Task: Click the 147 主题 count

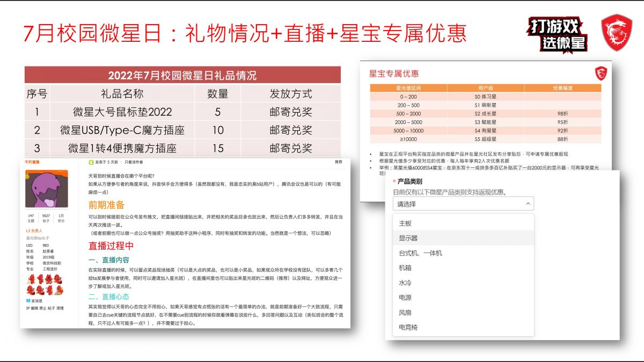Action: [x=31, y=218]
